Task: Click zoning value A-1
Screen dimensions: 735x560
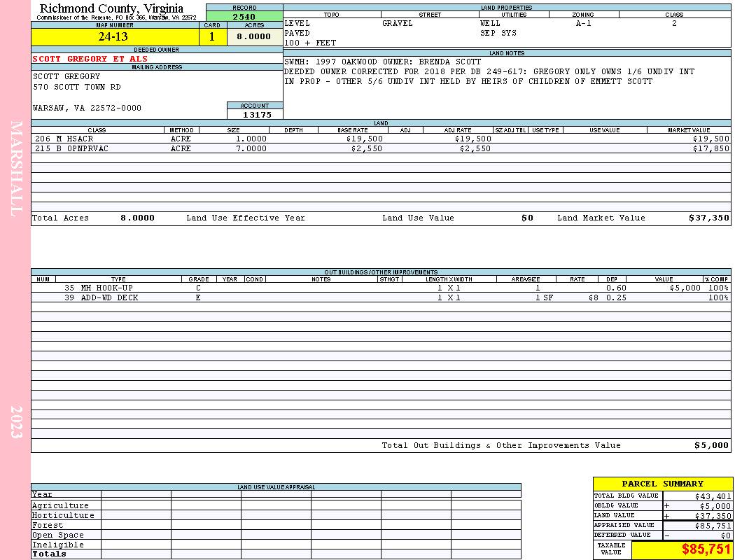Action: [x=584, y=23]
